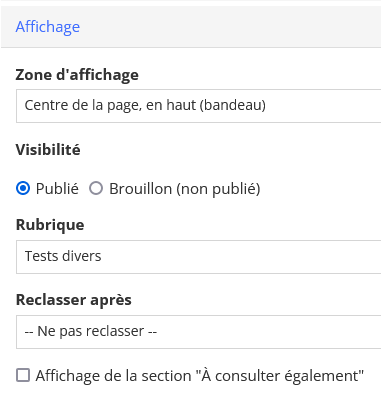
Task: Enable the À consulter également checkbox
Action: [23, 375]
